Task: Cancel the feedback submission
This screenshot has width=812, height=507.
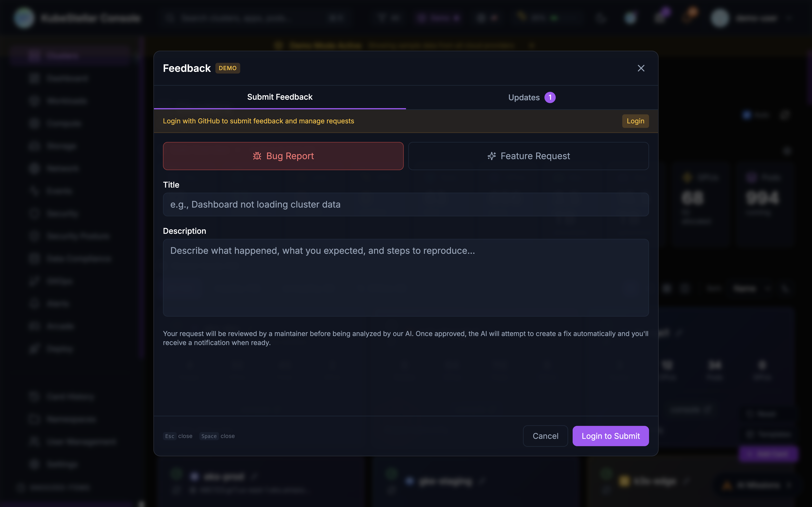Action: point(545,436)
